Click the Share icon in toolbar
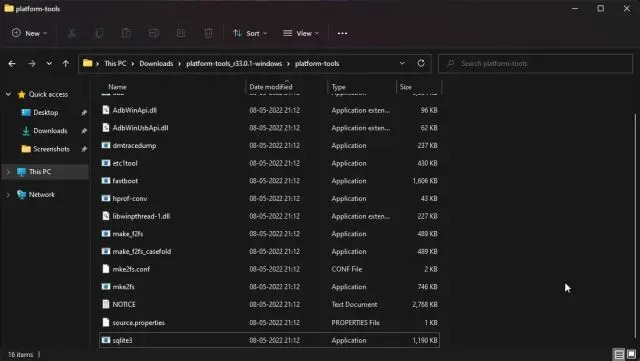Screen dimensions: 640x361 [x=181, y=33]
